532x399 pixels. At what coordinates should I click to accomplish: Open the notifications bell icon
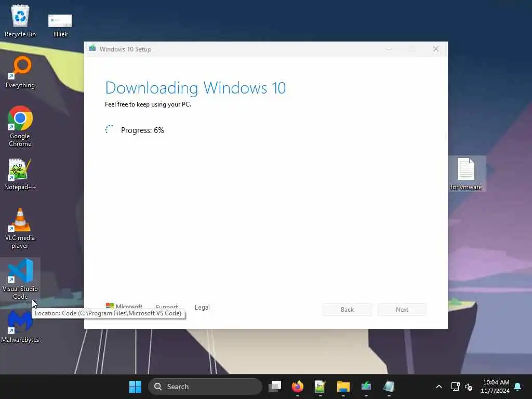pyautogui.click(x=517, y=387)
